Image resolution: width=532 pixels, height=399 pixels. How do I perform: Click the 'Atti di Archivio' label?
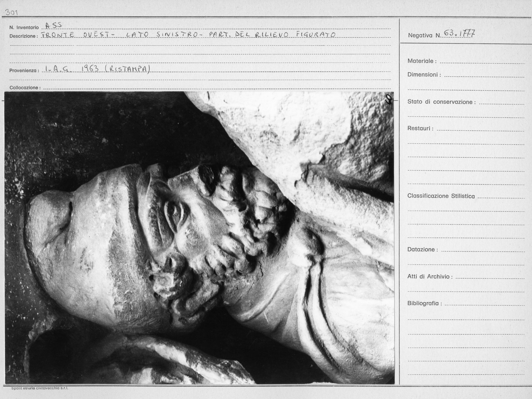[430, 277]
